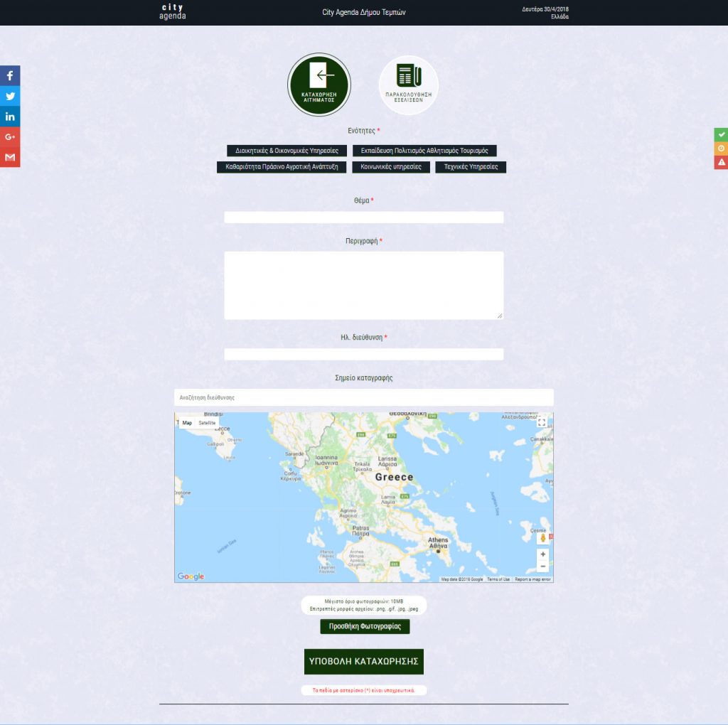This screenshot has width=728, height=725.
Task: Click the orange clock status icon
Action: click(x=721, y=149)
